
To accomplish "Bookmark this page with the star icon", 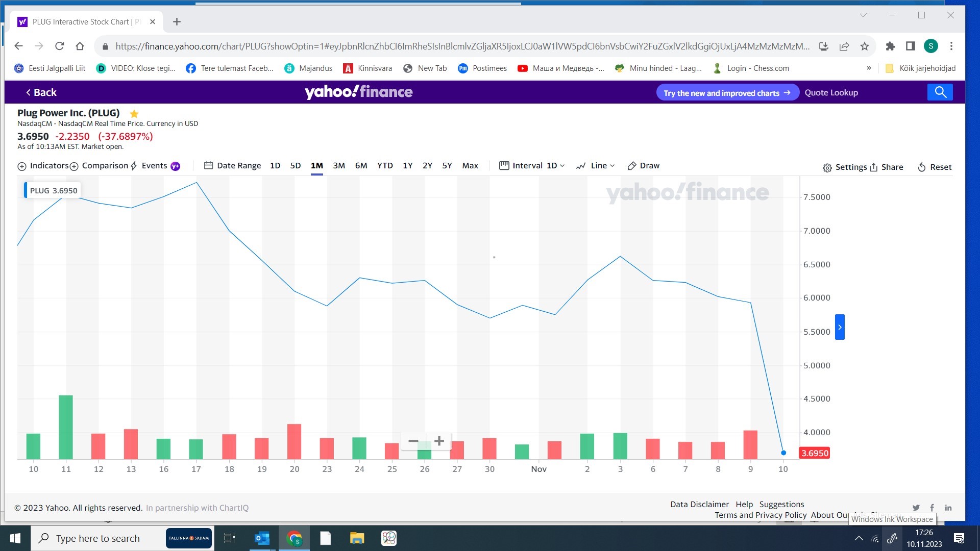I will coord(864,46).
